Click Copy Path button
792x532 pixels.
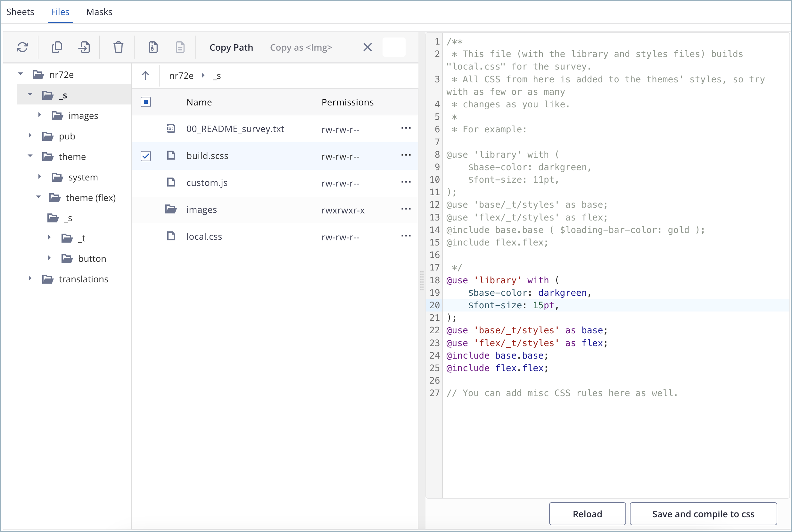pyautogui.click(x=231, y=47)
